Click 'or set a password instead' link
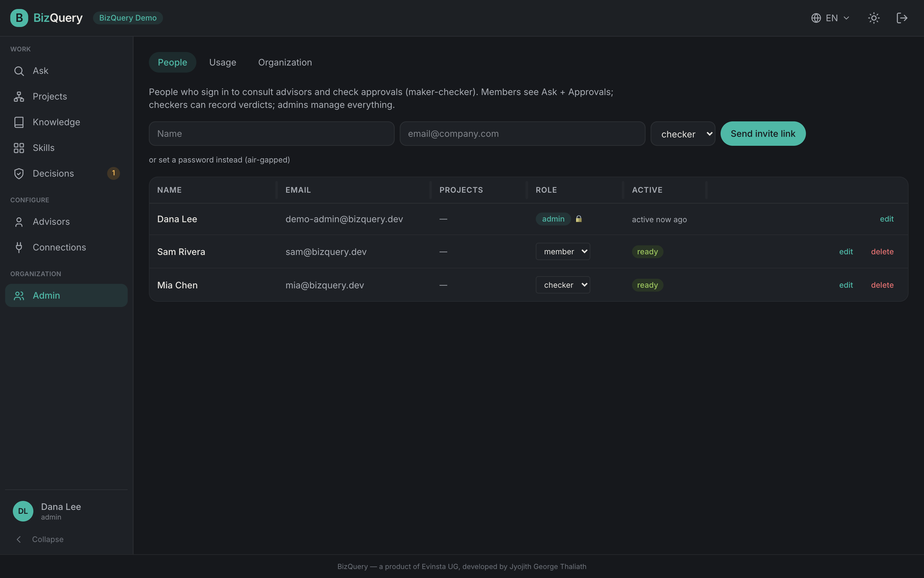 pos(219,160)
